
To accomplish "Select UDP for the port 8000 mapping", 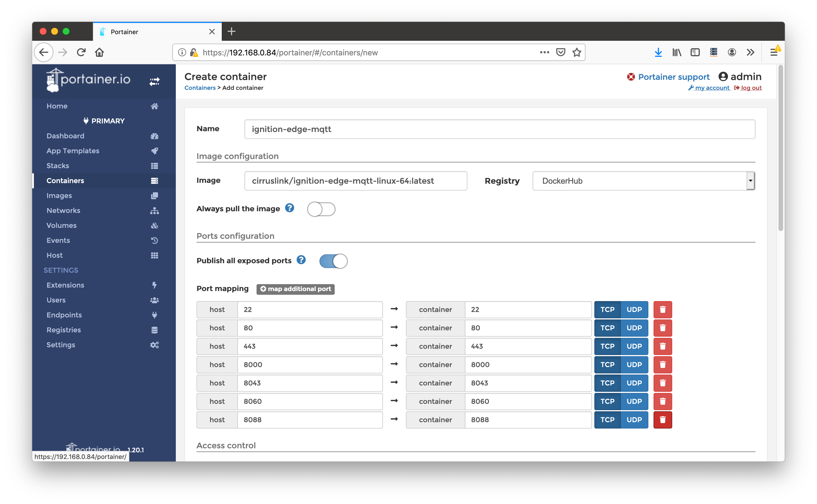I will point(634,365).
